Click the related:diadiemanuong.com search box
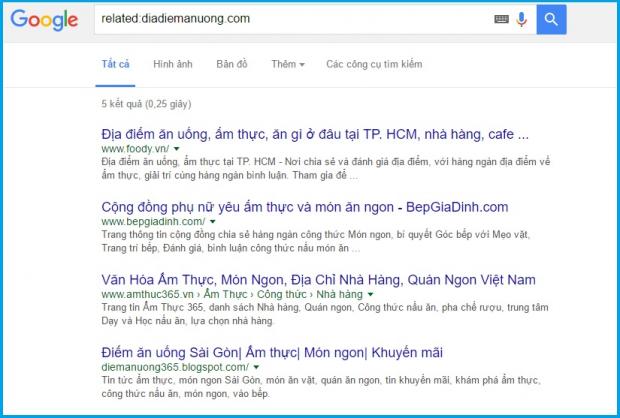The height and width of the screenshot is (418, 620). pos(293,19)
